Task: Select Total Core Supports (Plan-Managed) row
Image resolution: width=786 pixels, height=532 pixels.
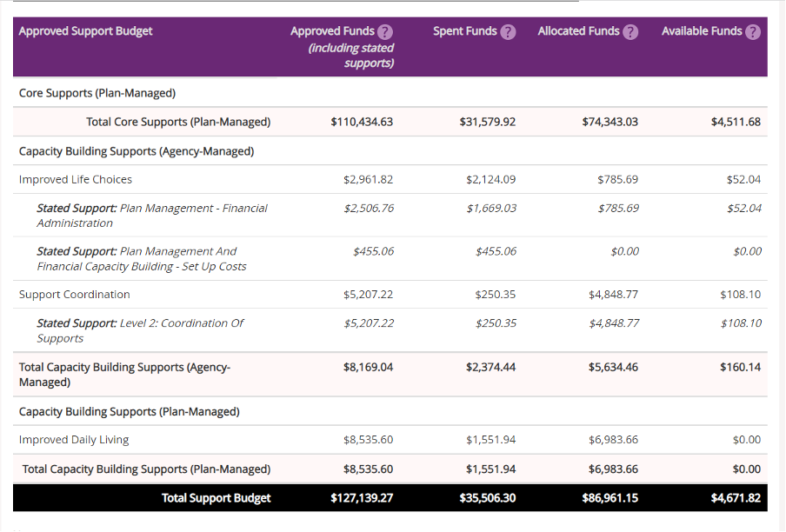Action: pos(178,122)
